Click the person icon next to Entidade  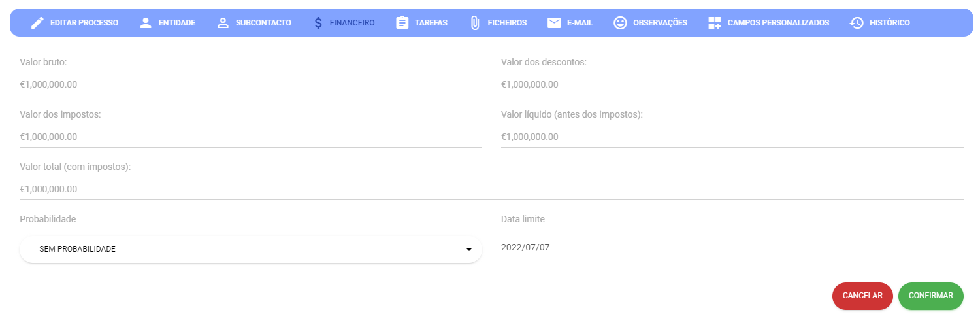[146, 23]
